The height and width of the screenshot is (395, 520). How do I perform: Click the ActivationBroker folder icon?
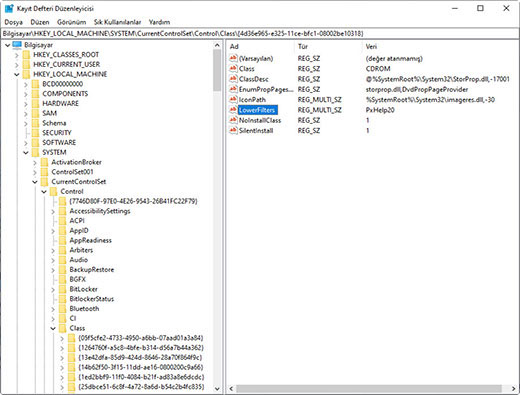pos(44,162)
